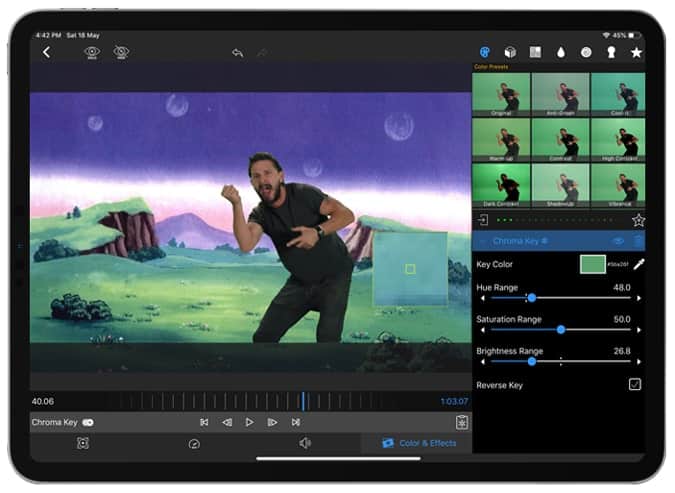Click the blue playhead on timeline
The image size is (675, 493).
click(303, 401)
